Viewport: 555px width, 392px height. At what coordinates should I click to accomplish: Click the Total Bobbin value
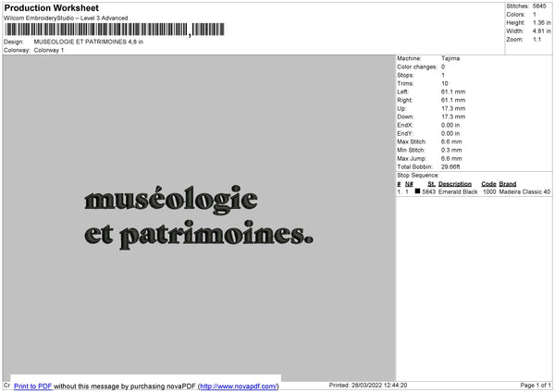pyautogui.click(x=450, y=165)
